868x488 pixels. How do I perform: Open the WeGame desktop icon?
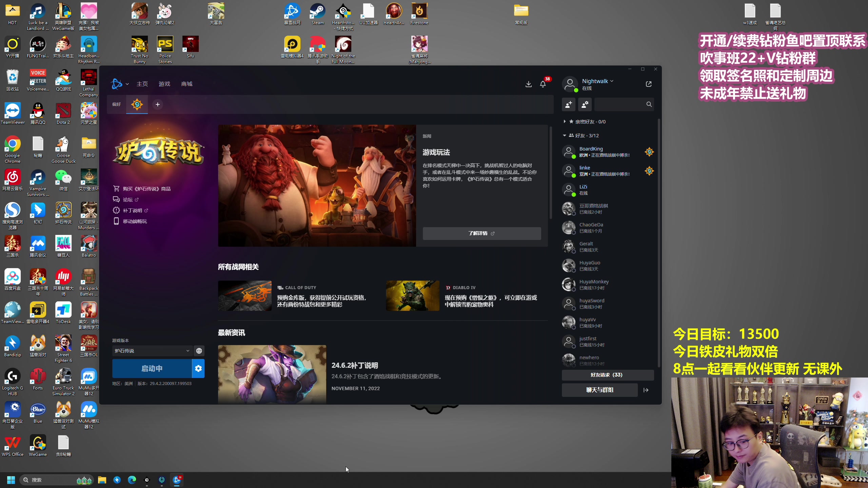click(x=38, y=446)
